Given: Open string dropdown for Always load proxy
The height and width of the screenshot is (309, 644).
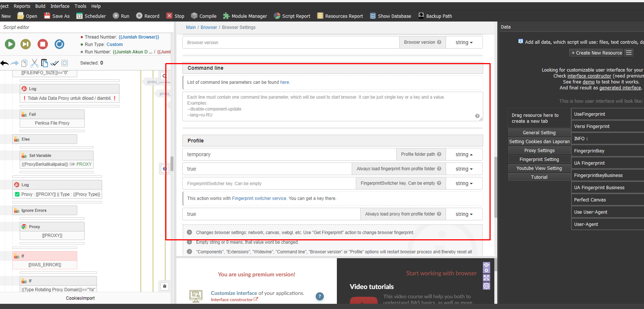Looking at the screenshot, I should (464, 214).
